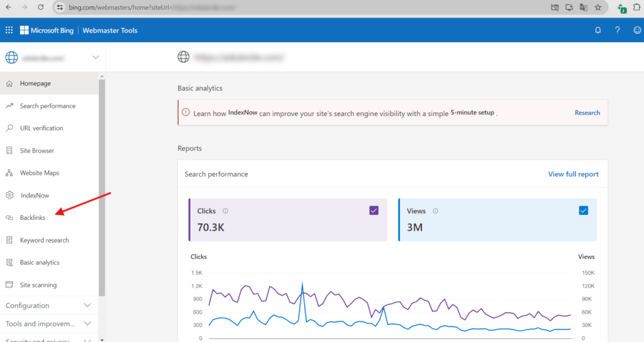Click the View full report link
Image resolution: width=644 pixels, height=342 pixels.
click(573, 174)
